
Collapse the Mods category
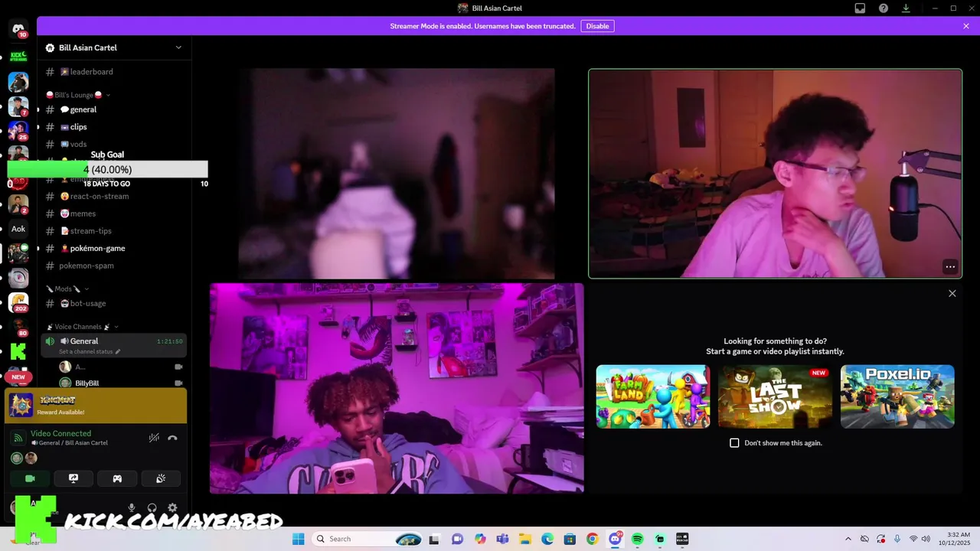[x=67, y=289]
